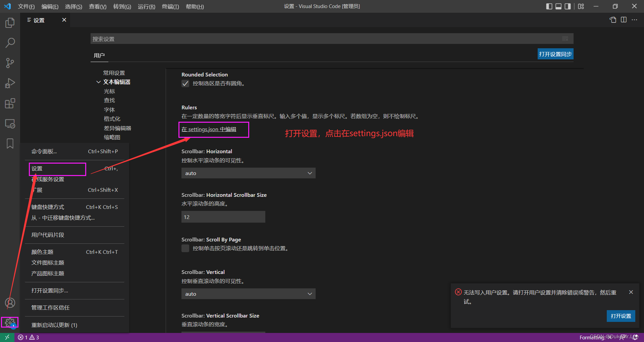Select 字体 in settings tree
644x342 pixels.
(x=109, y=110)
